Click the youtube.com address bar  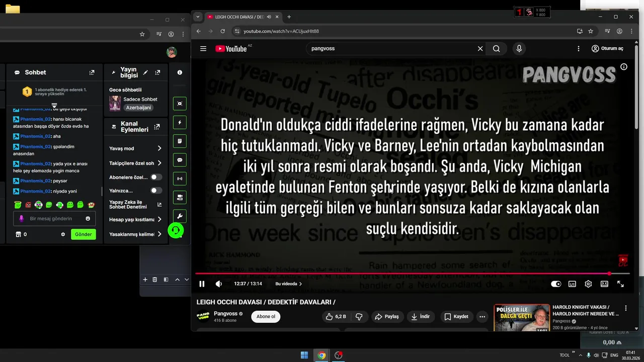click(x=403, y=31)
